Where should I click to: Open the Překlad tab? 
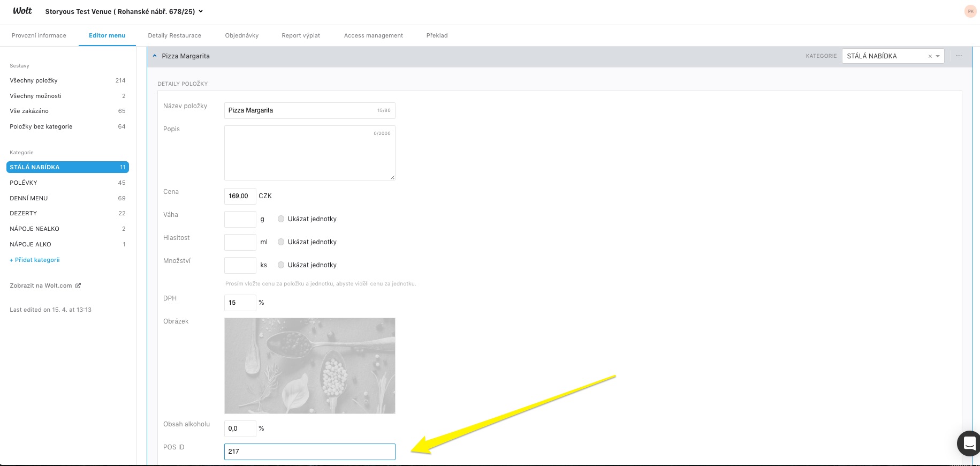437,35
